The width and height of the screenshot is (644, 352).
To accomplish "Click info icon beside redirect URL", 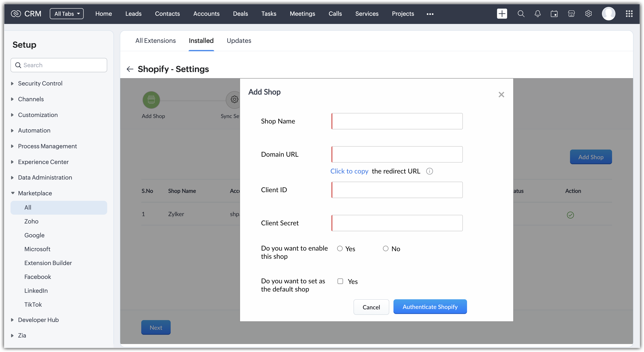I will click(429, 171).
